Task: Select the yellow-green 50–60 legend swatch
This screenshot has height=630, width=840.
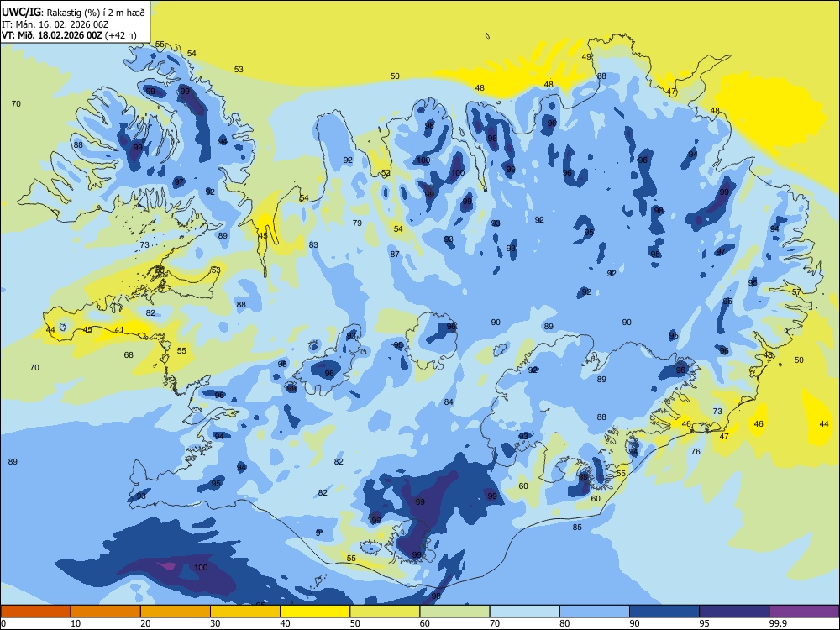Action: (x=386, y=612)
